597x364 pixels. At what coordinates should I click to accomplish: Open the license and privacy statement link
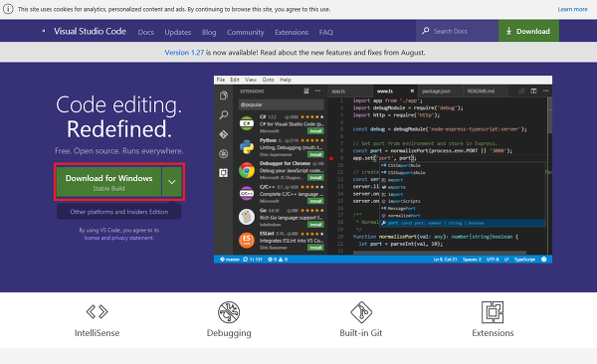(118, 238)
